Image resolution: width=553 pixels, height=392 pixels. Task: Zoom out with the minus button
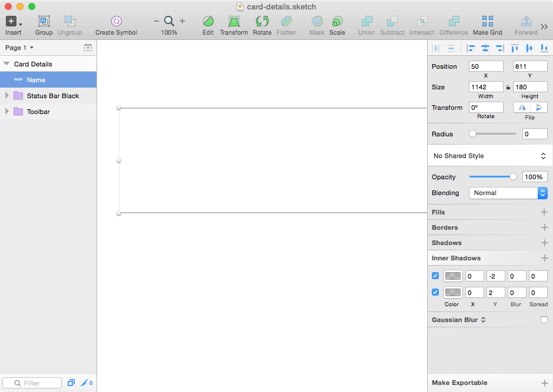(156, 21)
